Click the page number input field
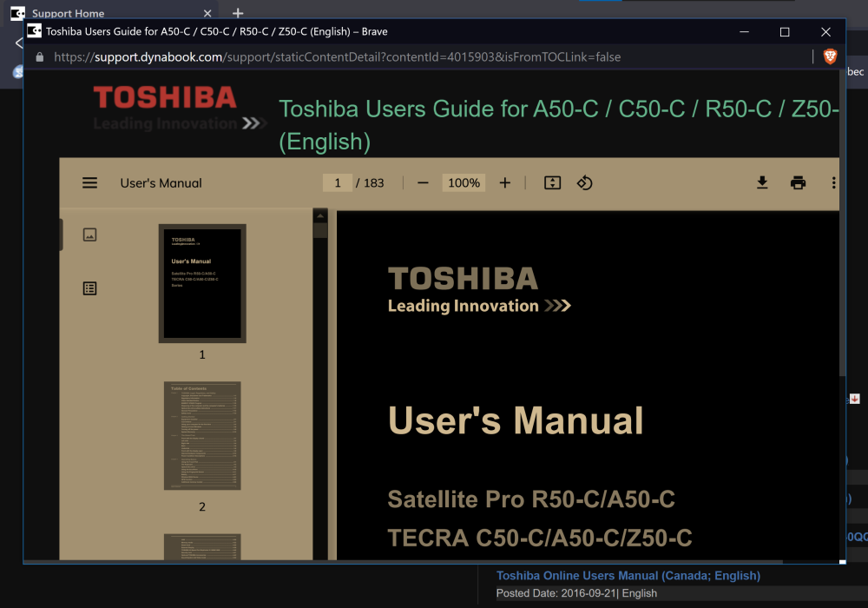 [x=337, y=182]
